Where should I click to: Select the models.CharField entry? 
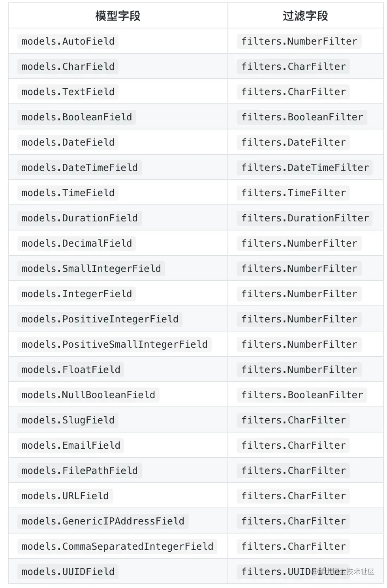click(68, 66)
